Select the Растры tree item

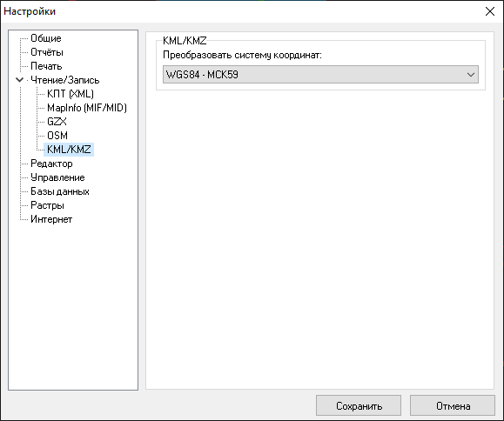click(47, 205)
